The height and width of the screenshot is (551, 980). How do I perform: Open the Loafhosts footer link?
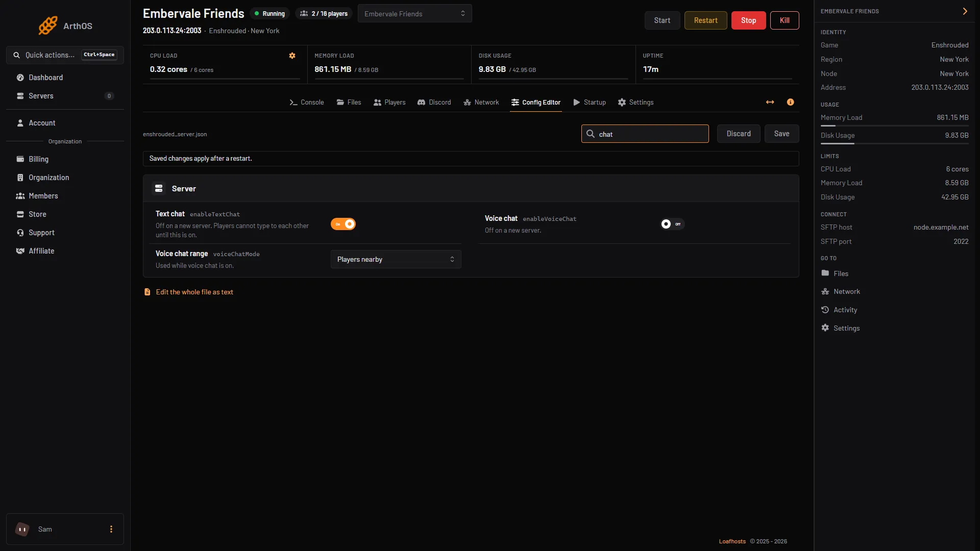click(x=732, y=541)
